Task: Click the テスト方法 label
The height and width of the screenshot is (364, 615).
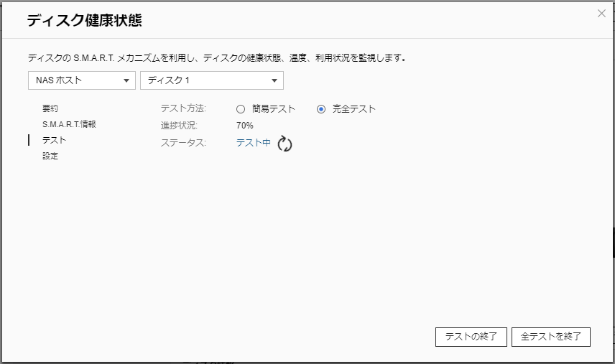Action: 183,109
